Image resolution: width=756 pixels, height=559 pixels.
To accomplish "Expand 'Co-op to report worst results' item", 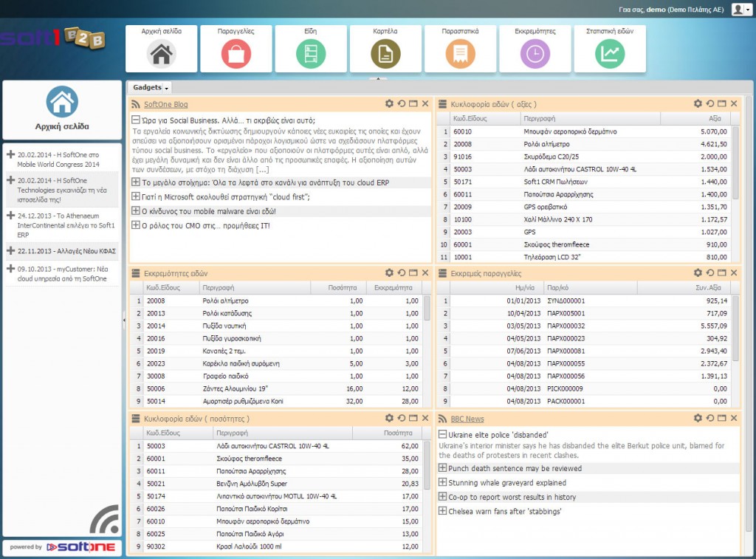I will (x=443, y=496).
